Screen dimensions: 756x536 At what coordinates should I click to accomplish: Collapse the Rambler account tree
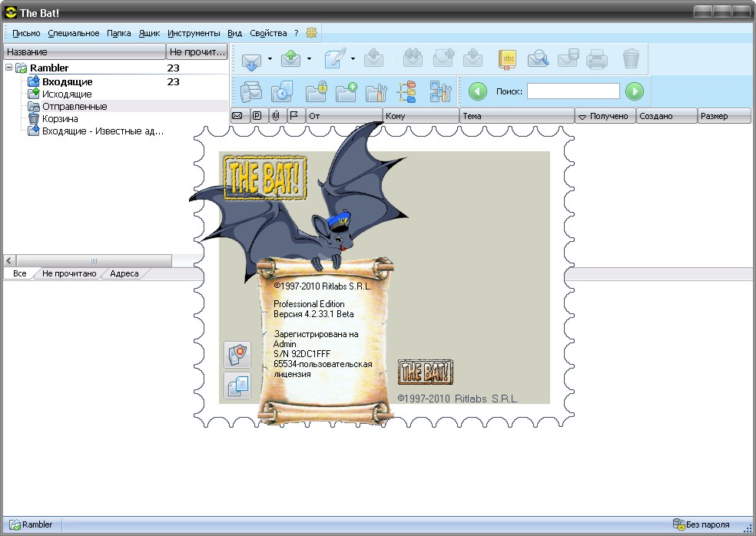8,68
